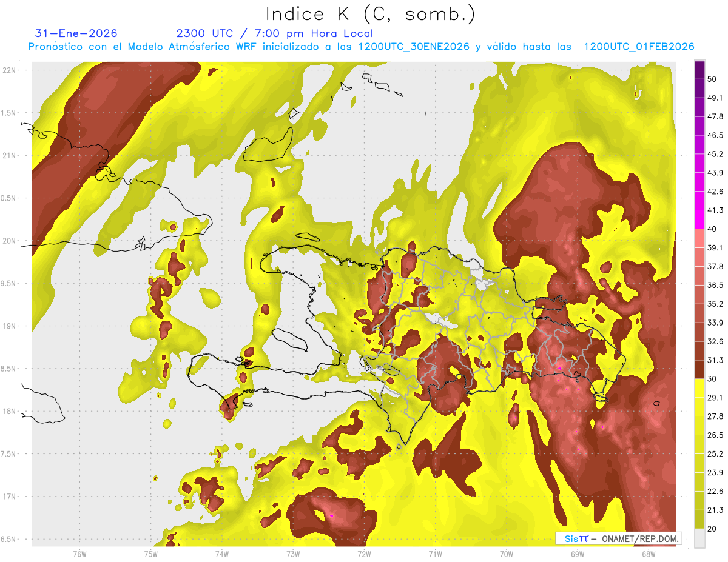Click longitude axis label '74W'
This screenshot has height=562, width=728.
click(x=221, y=554)
